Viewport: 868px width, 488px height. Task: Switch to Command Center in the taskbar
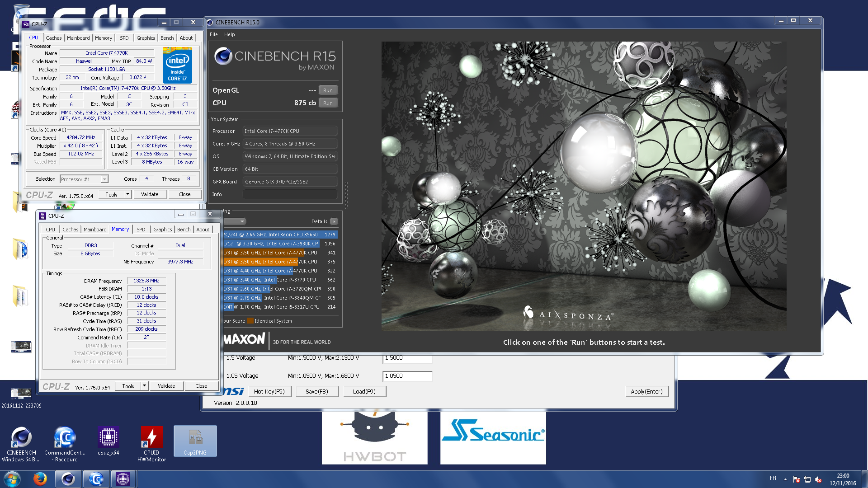pos(96,479)
